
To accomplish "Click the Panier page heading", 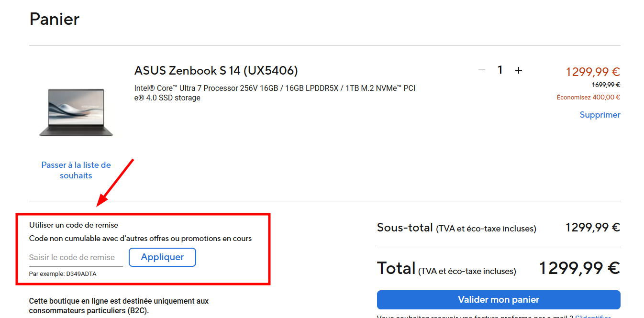I will (54, 19).
